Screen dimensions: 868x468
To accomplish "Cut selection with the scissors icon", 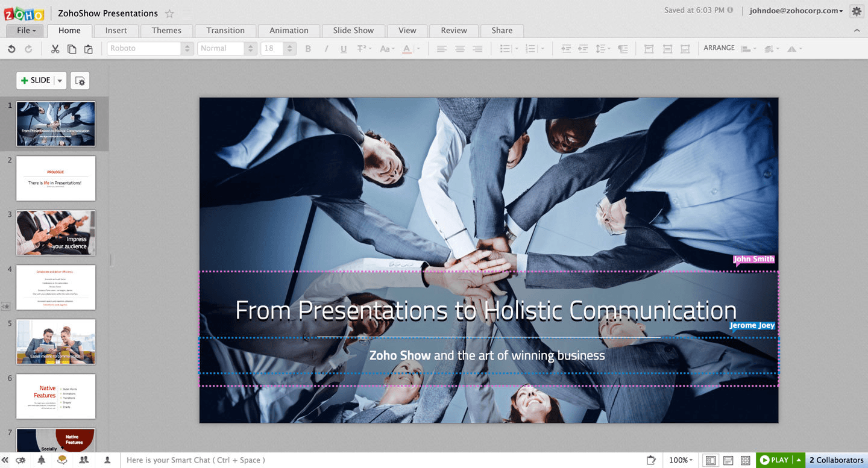I will coord(55,49).
